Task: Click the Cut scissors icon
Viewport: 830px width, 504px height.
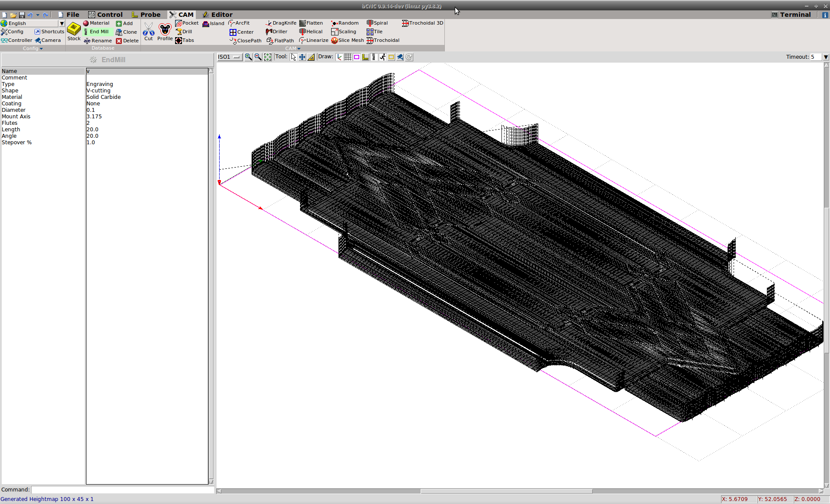Action: (148, 31)
